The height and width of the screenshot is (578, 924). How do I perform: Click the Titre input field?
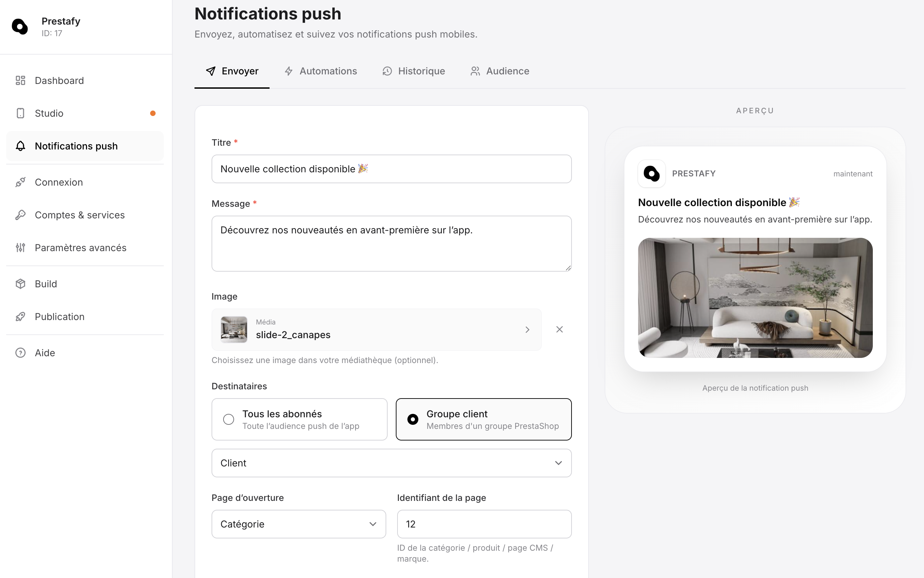pos(391,169)
